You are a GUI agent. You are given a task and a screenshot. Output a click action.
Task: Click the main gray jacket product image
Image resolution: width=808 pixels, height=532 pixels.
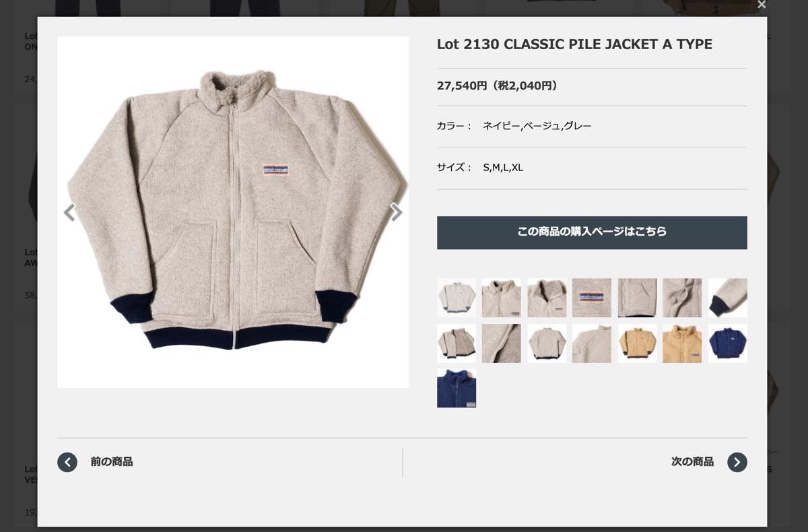(x=233, y=212)
